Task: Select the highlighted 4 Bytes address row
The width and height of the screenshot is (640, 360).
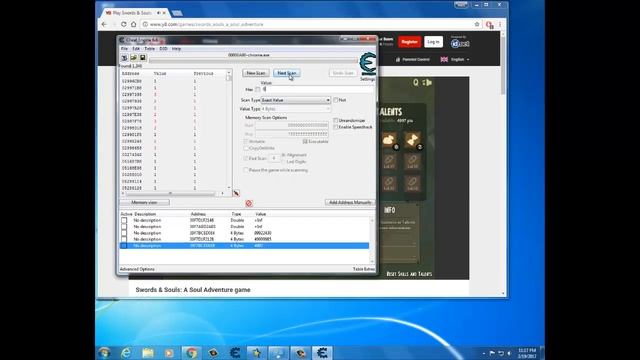Action: point(244,246)
